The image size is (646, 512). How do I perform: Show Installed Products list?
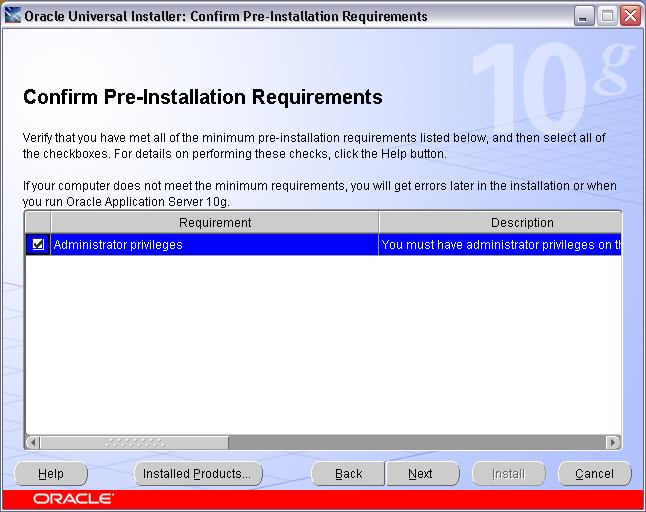(x=198, y=474)
